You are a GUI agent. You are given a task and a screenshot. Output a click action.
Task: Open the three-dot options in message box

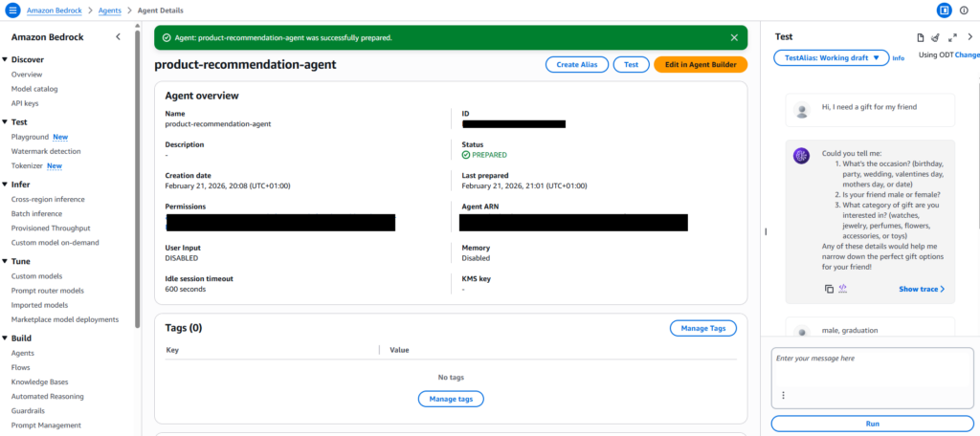(x=783, y=395)
